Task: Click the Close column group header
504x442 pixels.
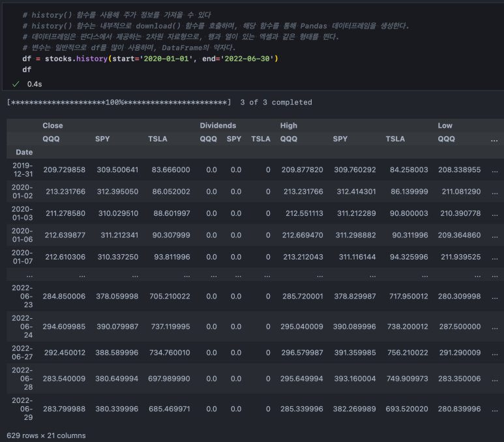Action: click(x=53, y=126)
